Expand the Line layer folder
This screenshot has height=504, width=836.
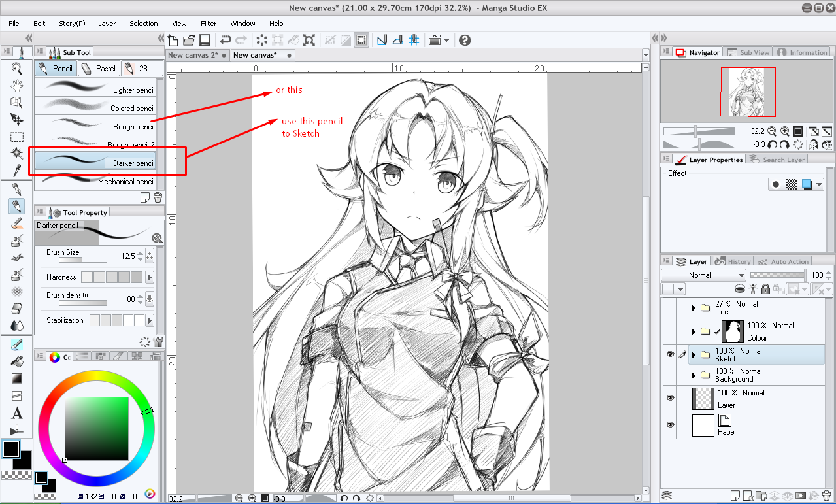tap(694, 308)
